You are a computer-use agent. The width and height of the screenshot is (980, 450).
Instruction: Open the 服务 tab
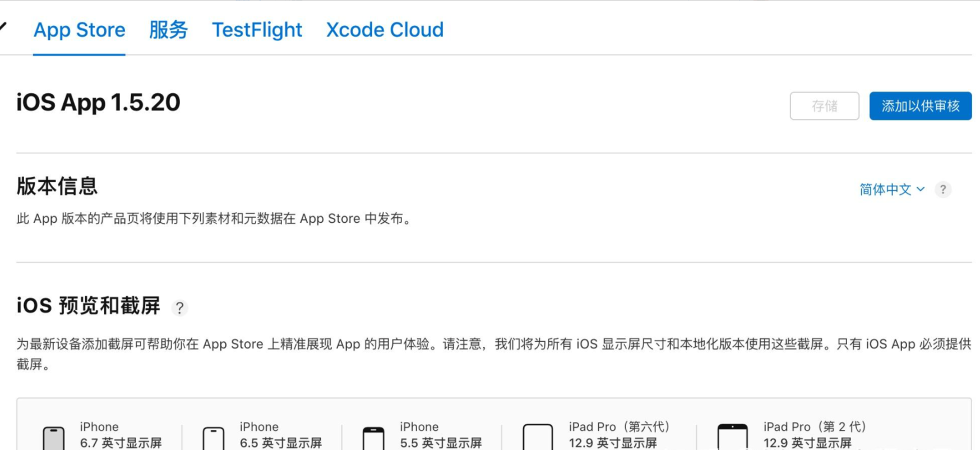(x=168, y=30)
